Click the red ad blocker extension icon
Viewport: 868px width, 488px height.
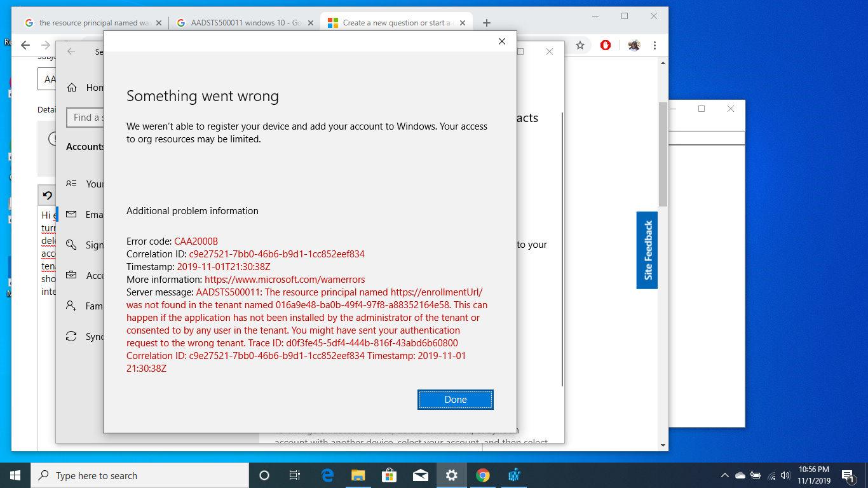(x=606, y=45)
